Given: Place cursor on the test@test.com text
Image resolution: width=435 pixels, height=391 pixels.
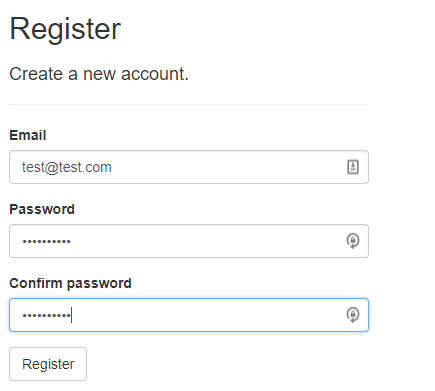Looking at the screenshot, I should pyautogui.click(x=67, y=167).
